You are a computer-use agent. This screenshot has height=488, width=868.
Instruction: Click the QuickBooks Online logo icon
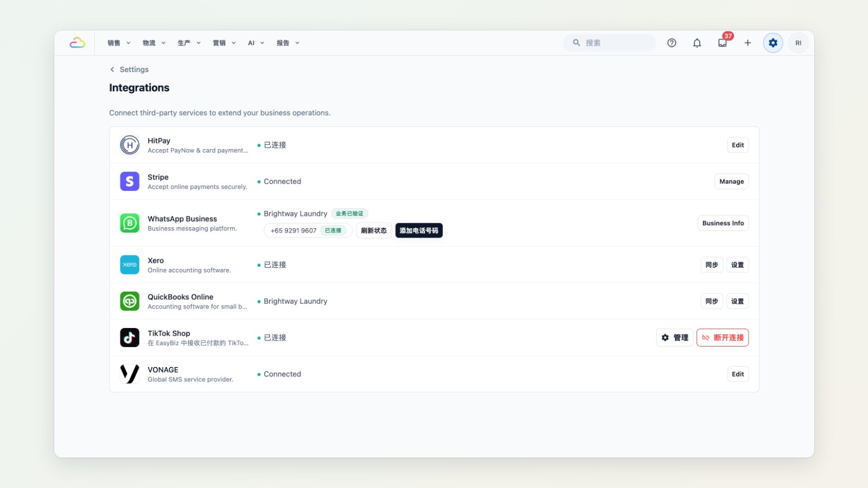click(x=130, y=301)
